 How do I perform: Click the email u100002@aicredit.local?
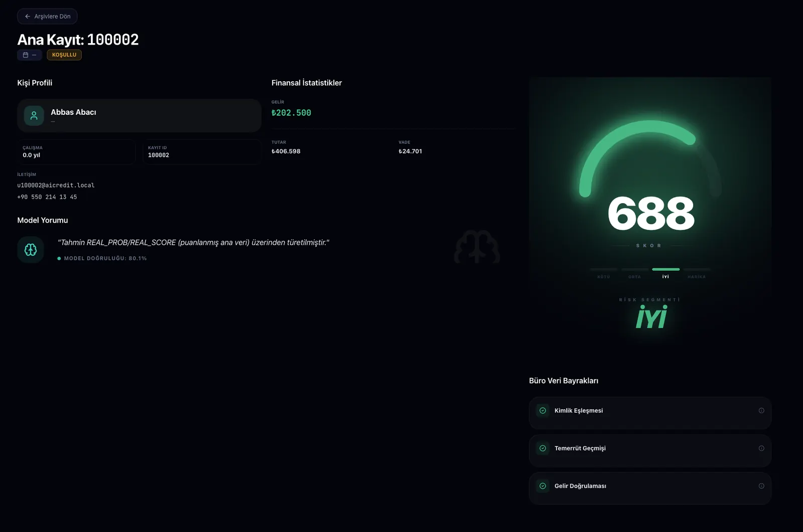(56, 186)
